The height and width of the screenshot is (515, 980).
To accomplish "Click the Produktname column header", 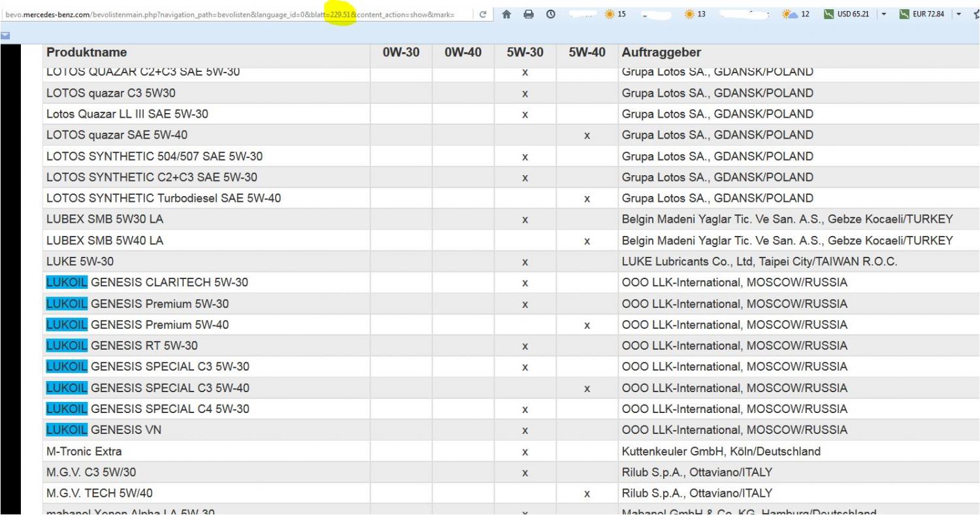I will 87,53.
